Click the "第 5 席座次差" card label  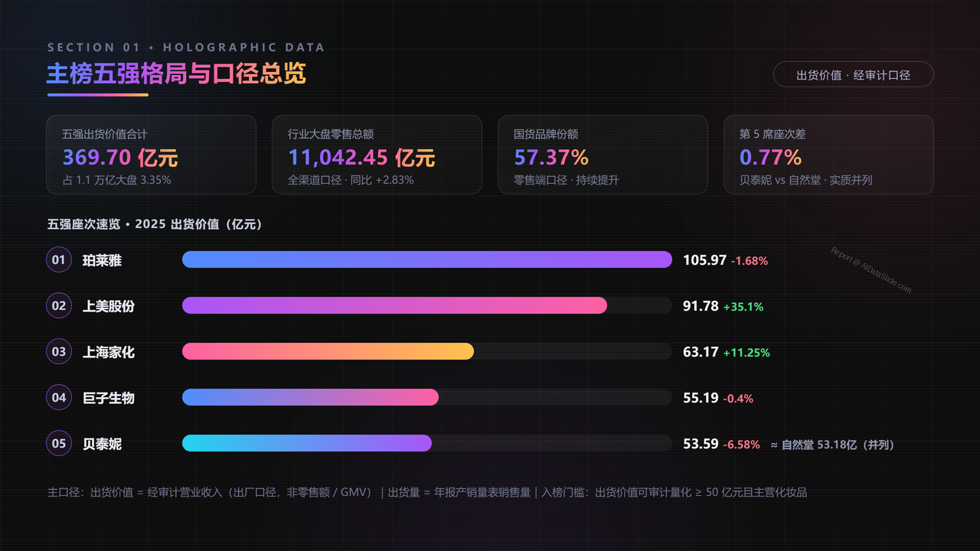click(773, 134)
